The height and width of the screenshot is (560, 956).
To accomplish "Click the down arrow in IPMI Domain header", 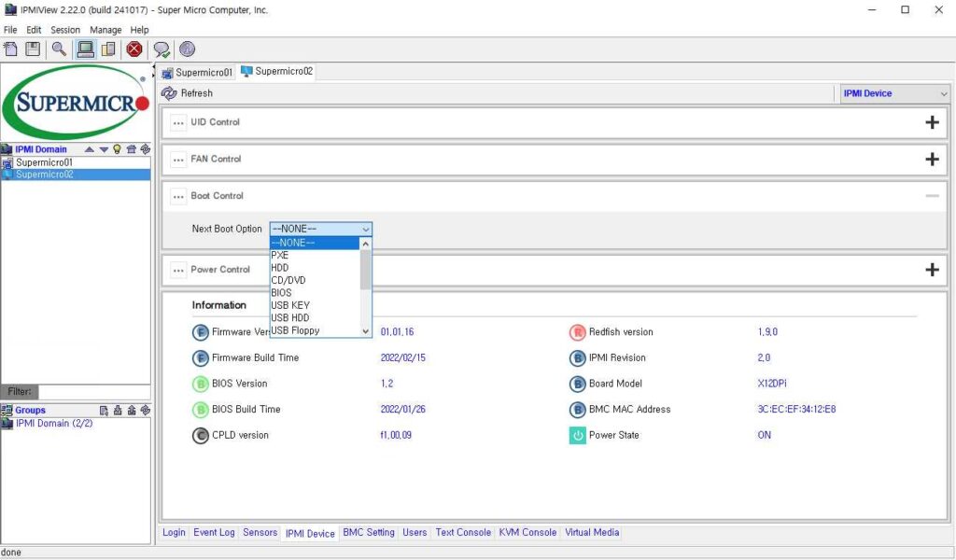I will coord(104,149).
